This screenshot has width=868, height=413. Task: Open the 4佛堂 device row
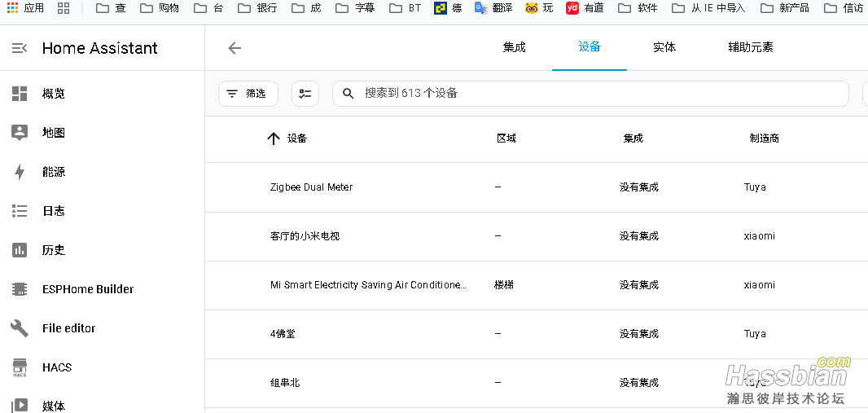pyautogui.click(x=537, y=334)
